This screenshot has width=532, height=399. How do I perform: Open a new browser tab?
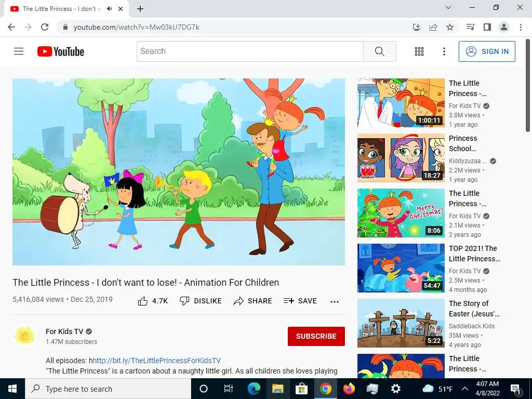[140, 9]
